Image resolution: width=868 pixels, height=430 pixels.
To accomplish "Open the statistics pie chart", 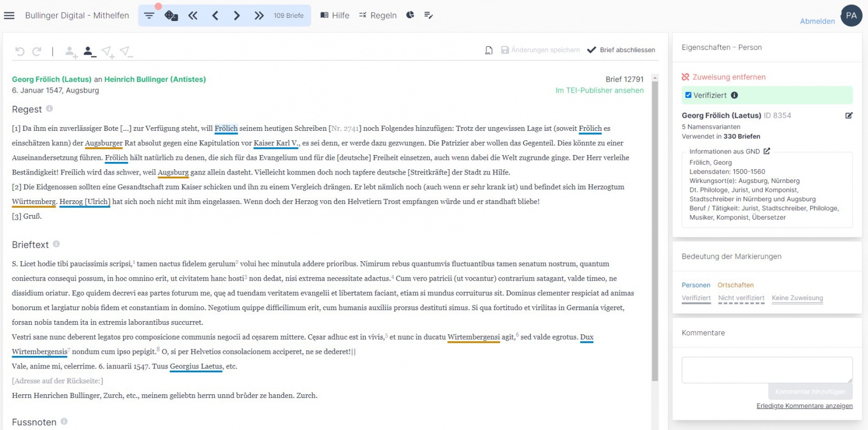I will (410, 15).
